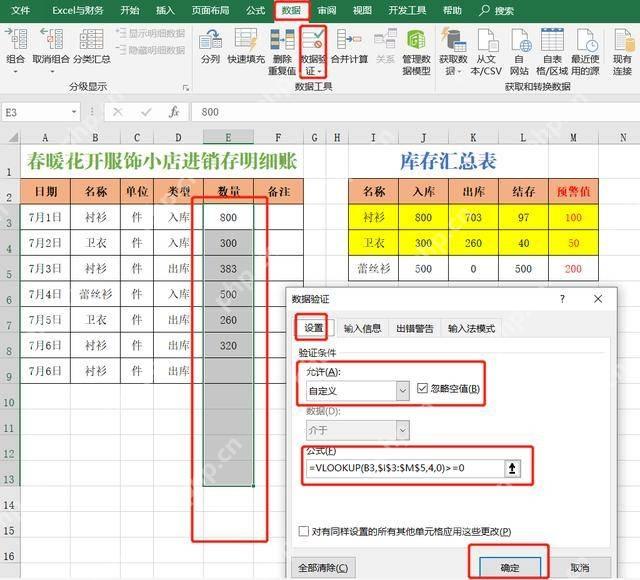Open 获取数据 Get Data
Image resolution: width=640 pixels, height=580 pixels.
(453, 51)
